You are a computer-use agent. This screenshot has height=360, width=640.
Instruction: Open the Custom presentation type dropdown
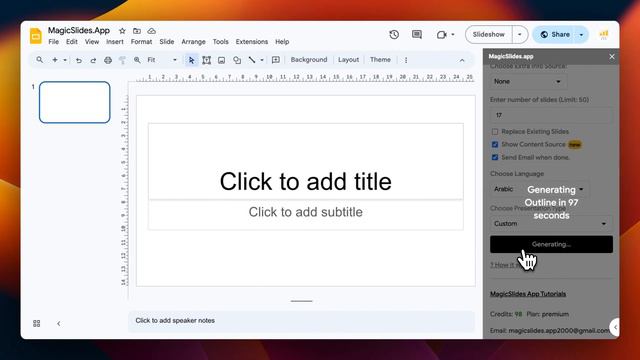click(551, 224)
